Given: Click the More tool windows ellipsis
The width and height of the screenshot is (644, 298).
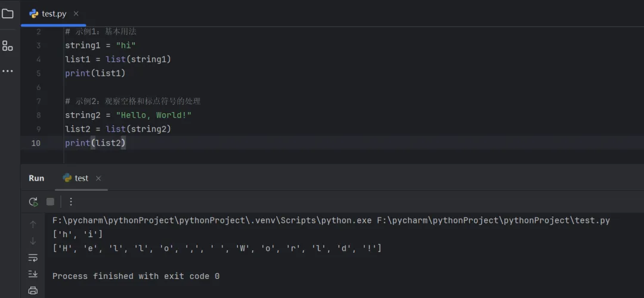Looking at the screenshot, I should [x=8, y=72].
